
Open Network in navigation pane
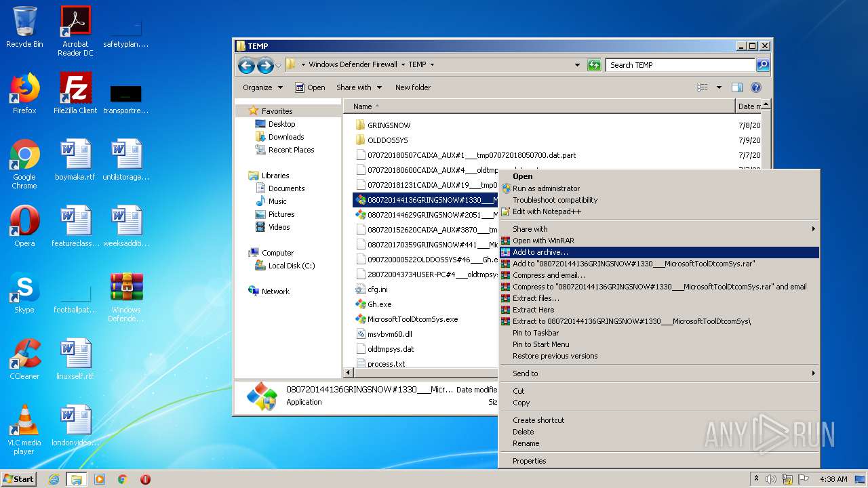pos(275,291)
